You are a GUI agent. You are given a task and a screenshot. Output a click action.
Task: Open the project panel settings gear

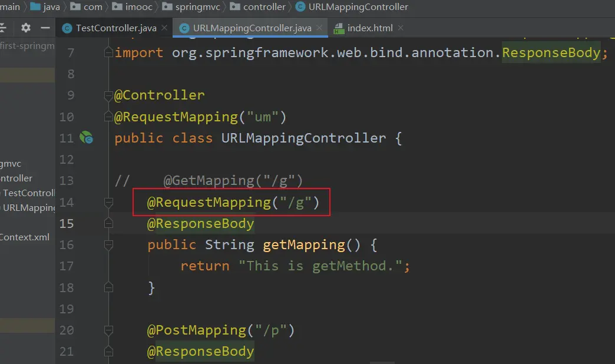tap(26, 28)
